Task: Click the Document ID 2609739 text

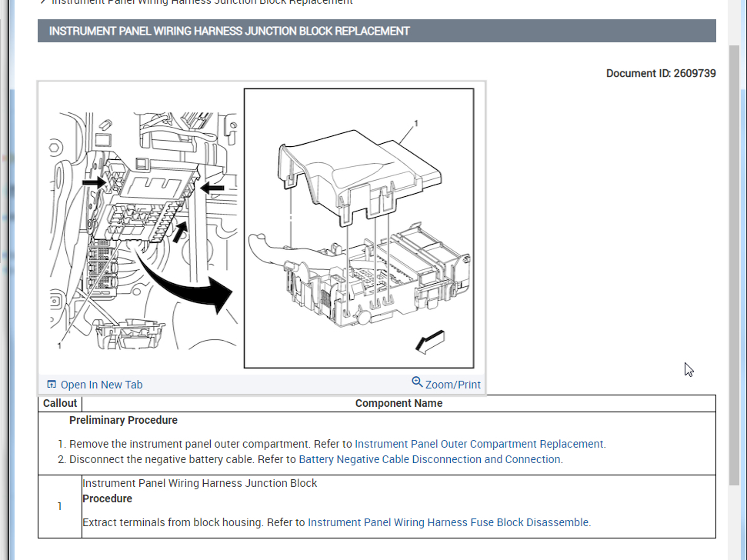Action: coord(661,73)
